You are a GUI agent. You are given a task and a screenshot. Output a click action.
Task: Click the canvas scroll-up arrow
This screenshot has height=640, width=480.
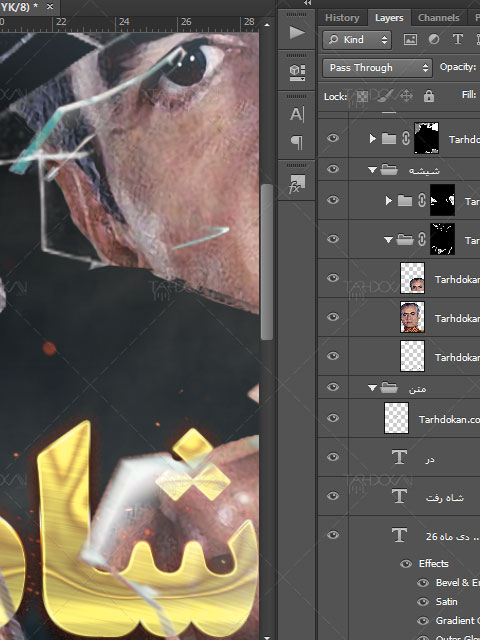click(267, 24)
